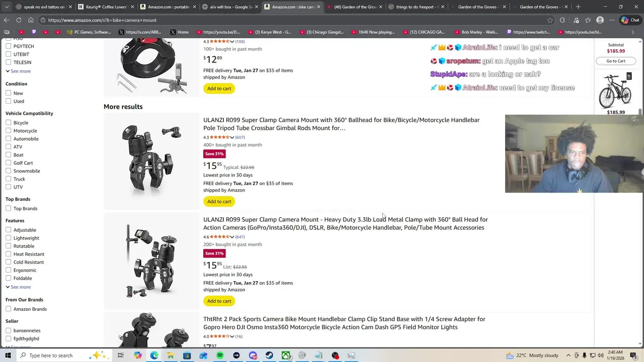
Task: Show hidden system tray icons chevron
Action: coord(570,355)
